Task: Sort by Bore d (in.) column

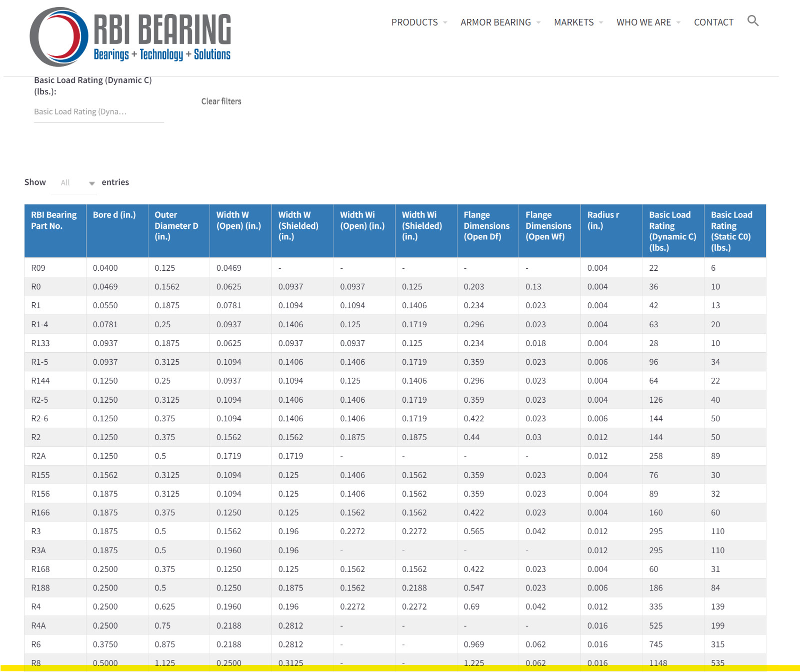Action: (x=117, y=231)
